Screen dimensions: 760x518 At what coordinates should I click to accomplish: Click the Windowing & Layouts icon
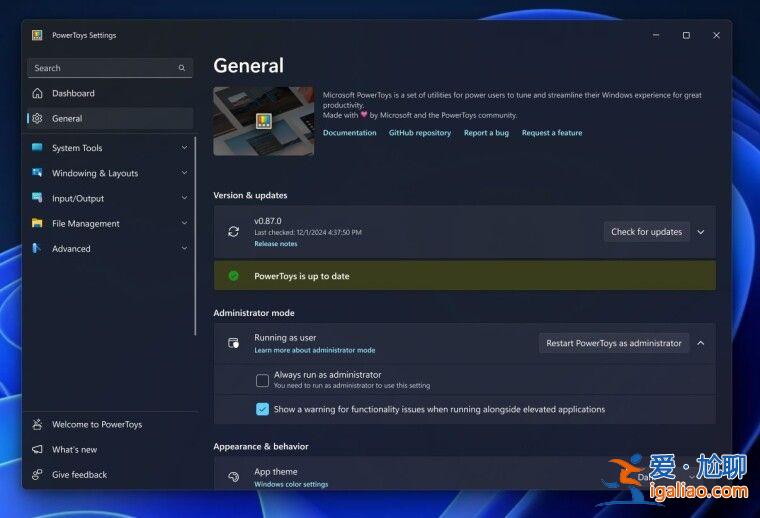37,173
